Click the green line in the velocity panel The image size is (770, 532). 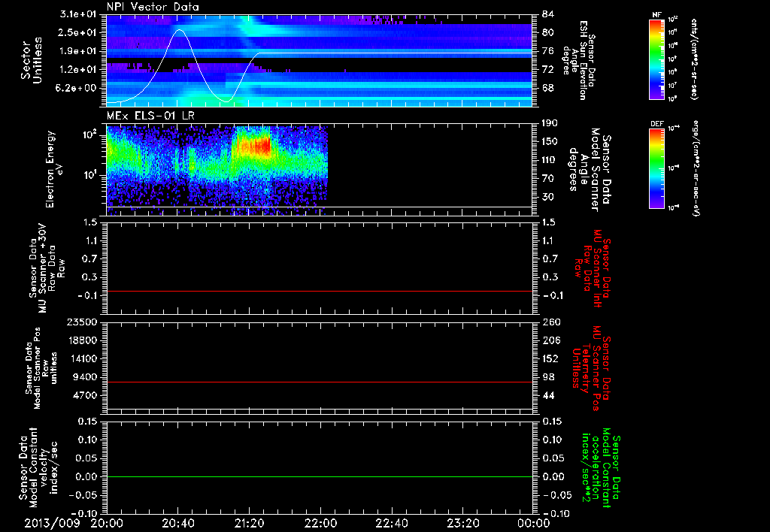pyautogui.click(x=320, y=476)
